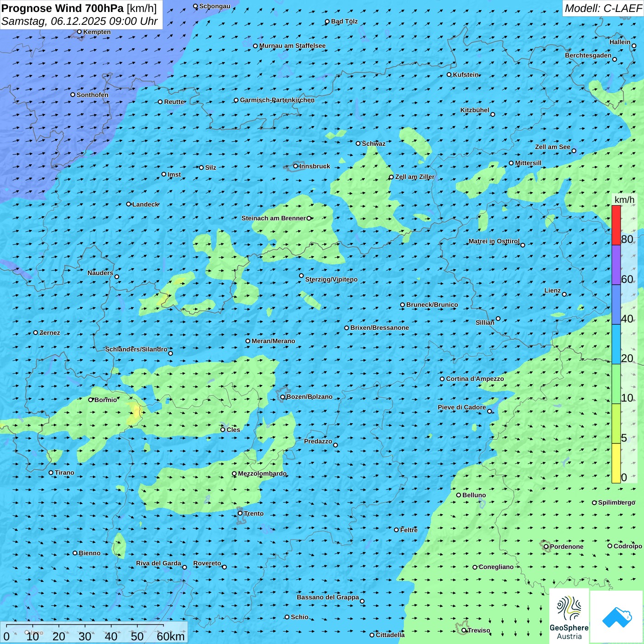The height and width of the screenshot is (644, 644).
Task: Click the Zell am See marker
Action: (574, 151)
